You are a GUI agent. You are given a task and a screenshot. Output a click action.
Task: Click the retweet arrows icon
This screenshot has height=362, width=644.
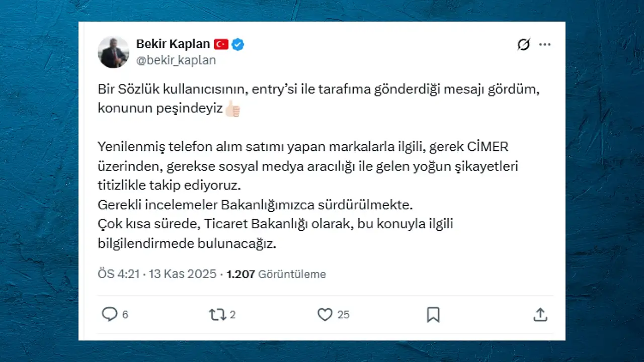(x=217, y=315)
